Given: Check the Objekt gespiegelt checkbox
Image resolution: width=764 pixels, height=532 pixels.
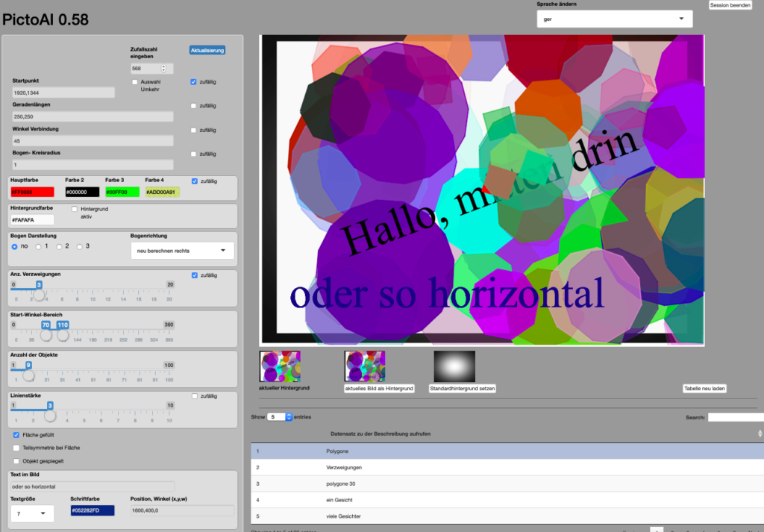Looking at the screenshot, I should point(16,461).
